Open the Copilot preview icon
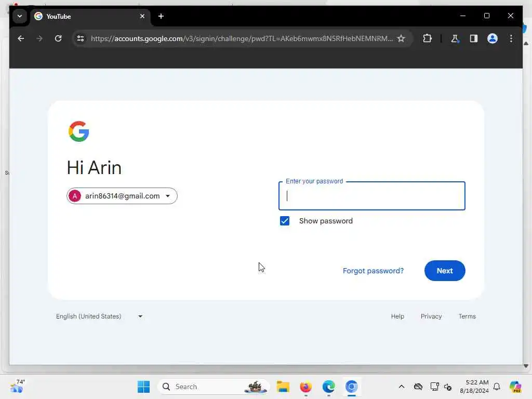532x399 pixels. [515, 387]
